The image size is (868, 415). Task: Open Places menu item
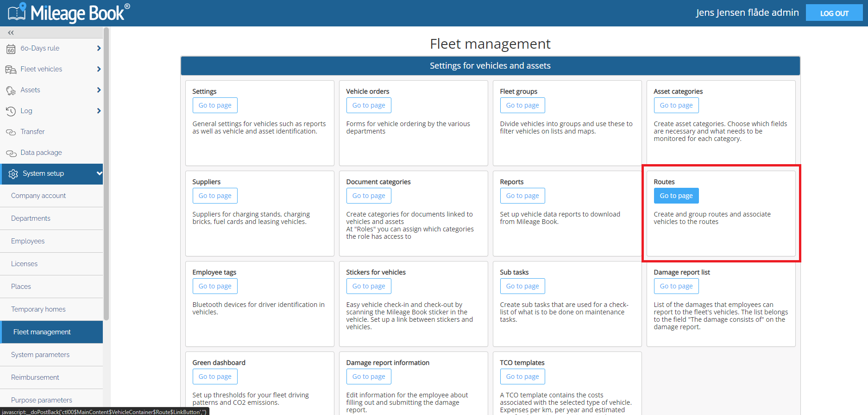pyautogui.click(x=51, y=287)
